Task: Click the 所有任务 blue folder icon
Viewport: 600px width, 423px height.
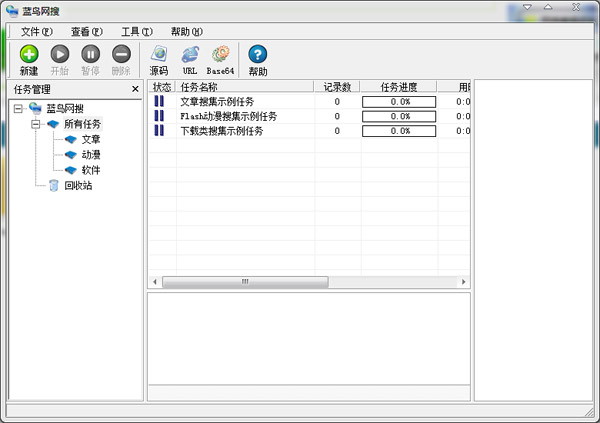Action: [53, 124]
